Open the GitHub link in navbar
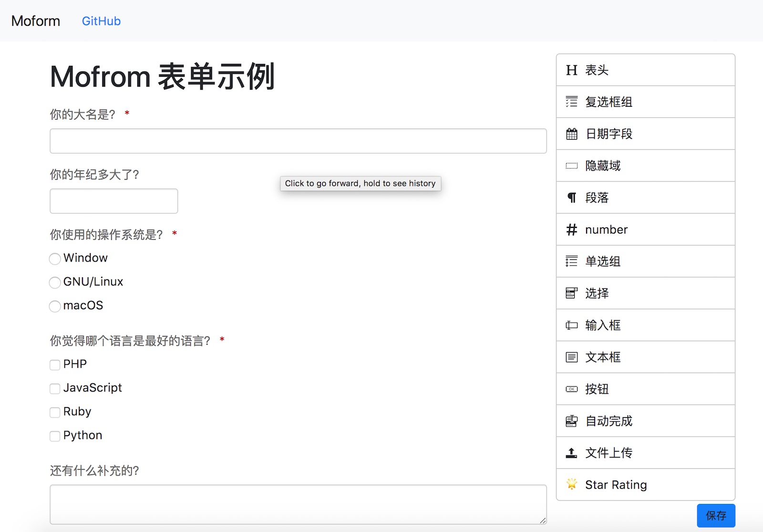 [x=101, y=21]
